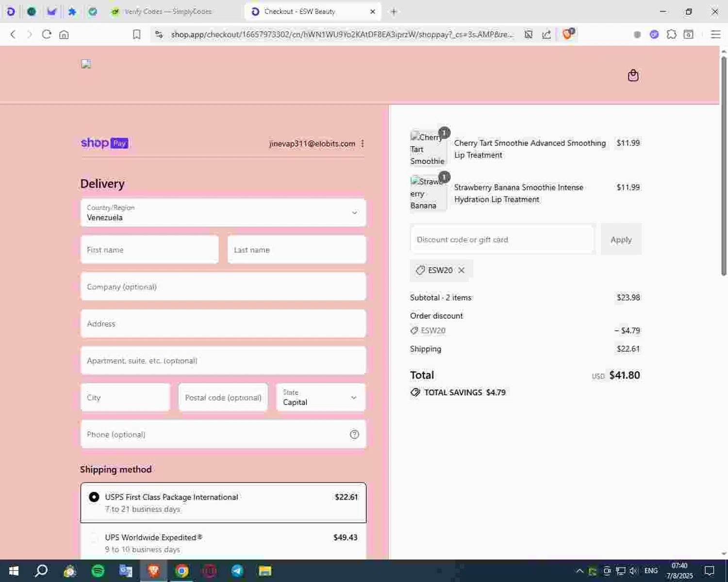Open Windows Start menu

tap(14, 571)
